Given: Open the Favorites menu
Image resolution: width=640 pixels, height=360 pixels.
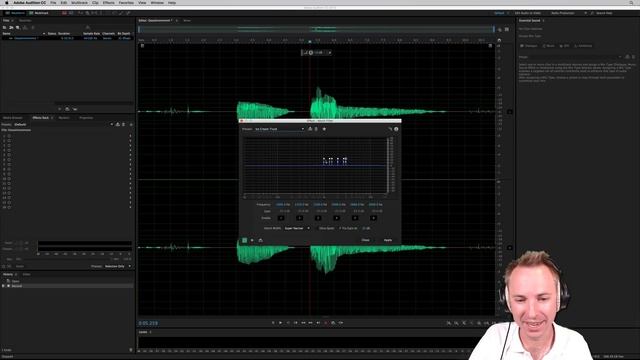Looking at the screenshot, I should tap(126, 2).
